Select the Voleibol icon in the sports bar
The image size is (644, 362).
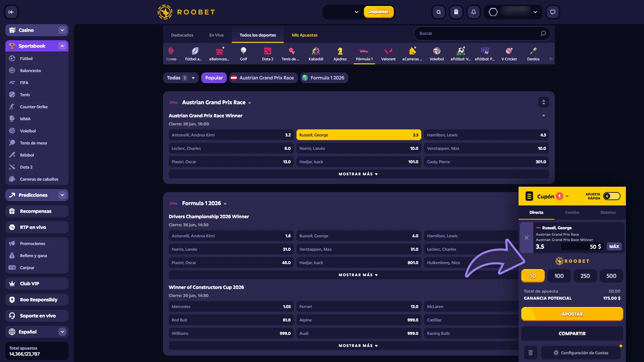437,54
